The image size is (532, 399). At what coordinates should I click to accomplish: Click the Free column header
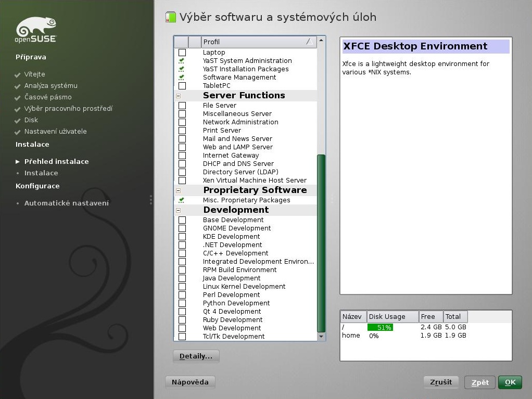click(x=431, y=317)
